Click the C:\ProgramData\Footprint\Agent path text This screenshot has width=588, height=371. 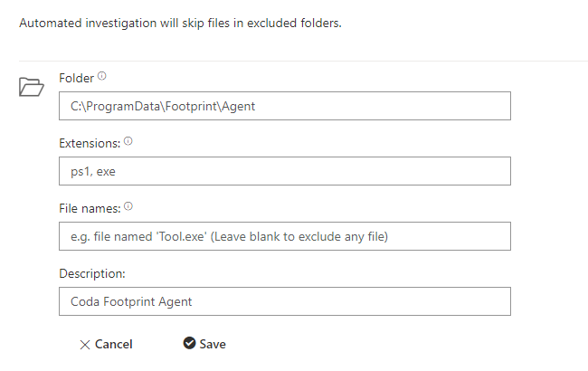pos(163,107)
